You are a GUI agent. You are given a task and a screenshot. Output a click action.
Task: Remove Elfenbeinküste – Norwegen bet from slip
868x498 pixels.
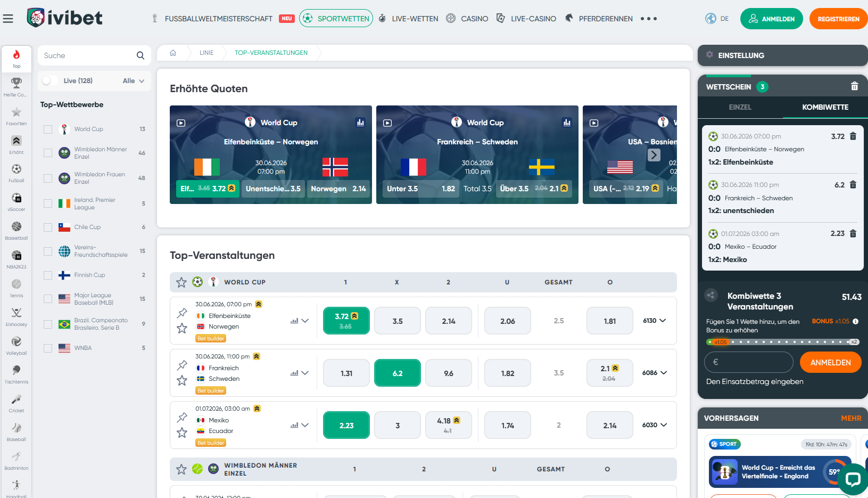(x=853, y=136)
